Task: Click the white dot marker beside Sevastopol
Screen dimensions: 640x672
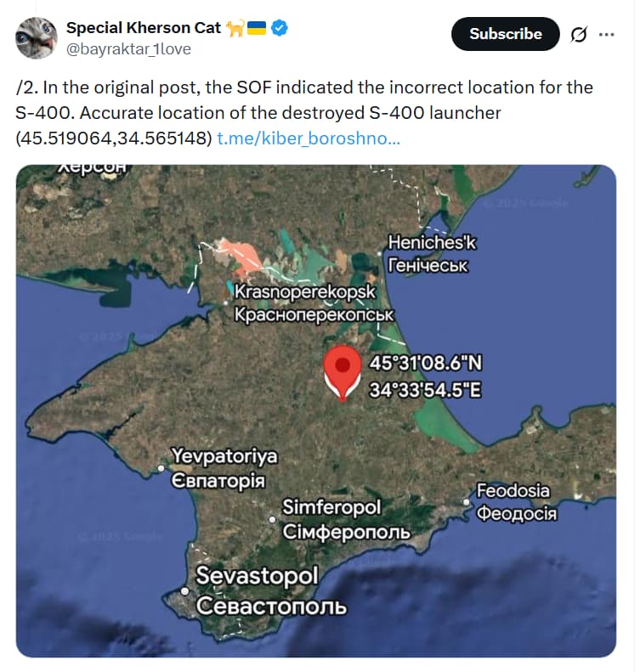Action: (185, 590)
